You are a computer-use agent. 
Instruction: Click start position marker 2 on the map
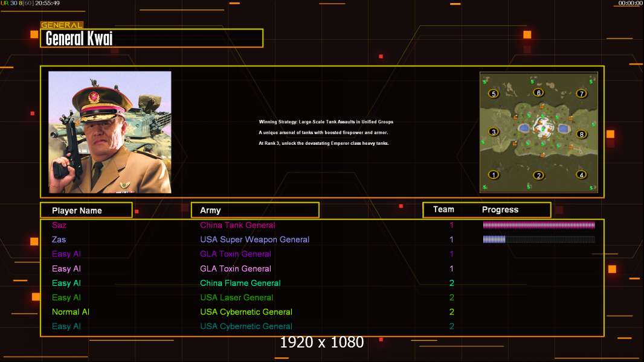[538, 176]
